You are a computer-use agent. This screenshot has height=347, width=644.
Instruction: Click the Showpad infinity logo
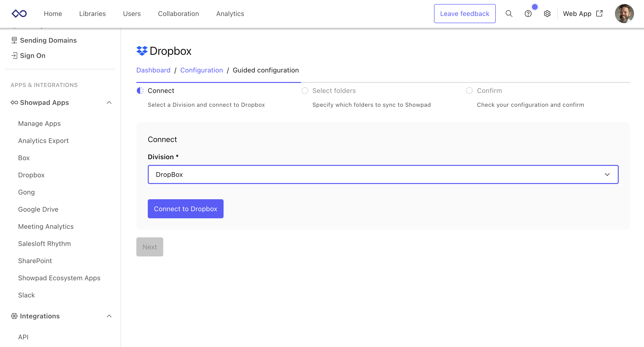pyautogui.click(x=19, y=14)
